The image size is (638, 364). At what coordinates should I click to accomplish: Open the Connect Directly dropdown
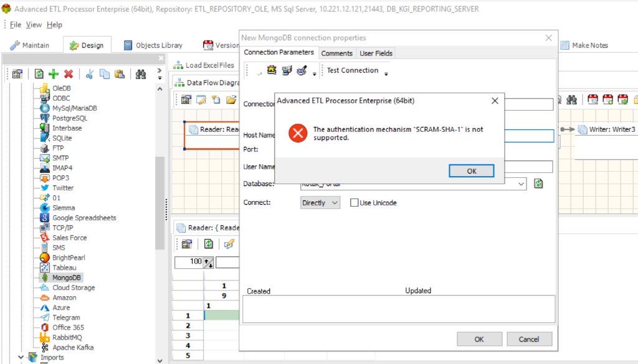(x=320, y=203)
